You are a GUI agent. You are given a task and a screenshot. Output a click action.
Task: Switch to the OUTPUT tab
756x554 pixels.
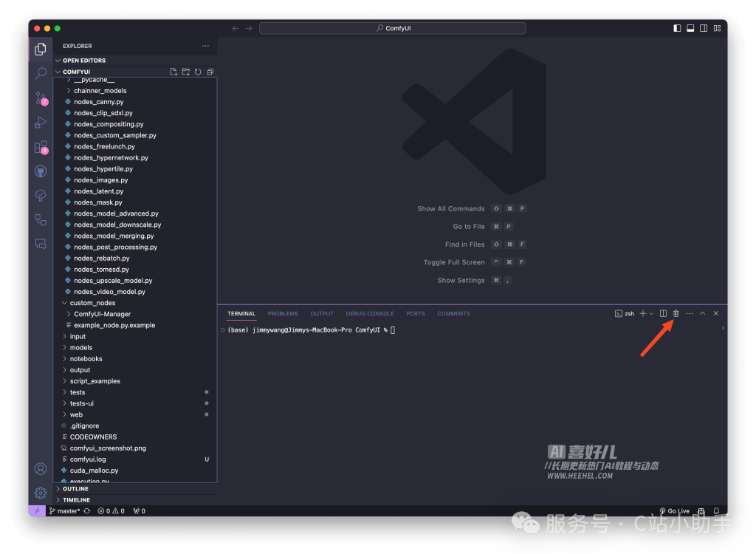(322, 314)
